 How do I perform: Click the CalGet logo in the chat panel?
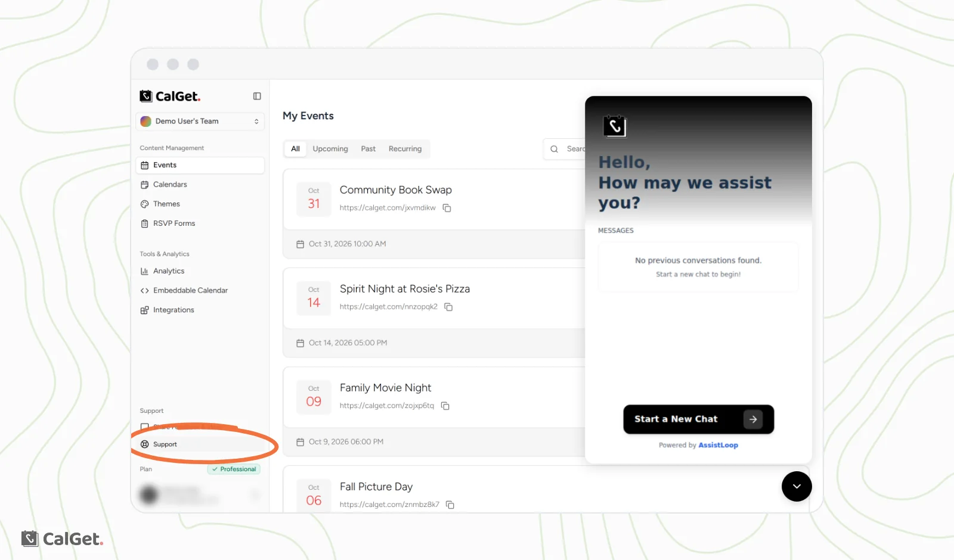615,126
